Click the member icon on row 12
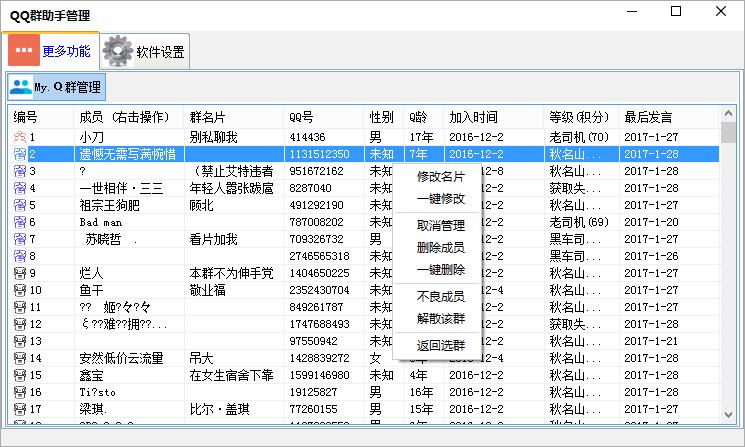 [x=19, y=324]
